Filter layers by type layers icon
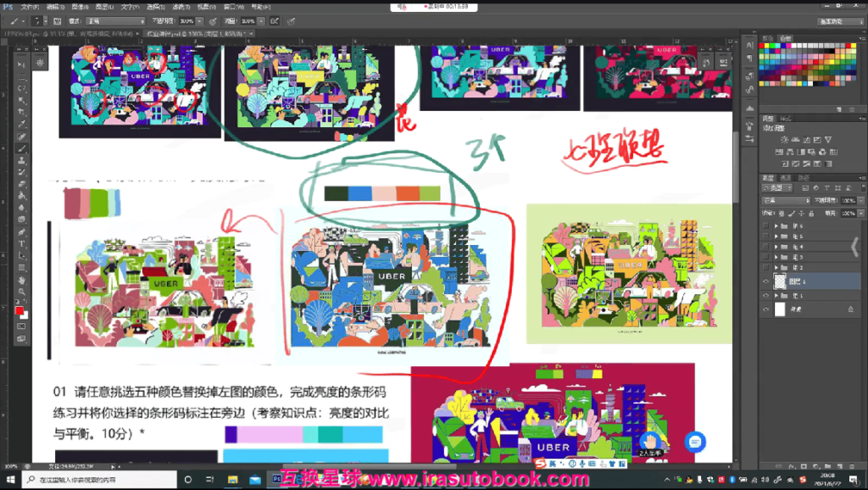 coord(826,188)
